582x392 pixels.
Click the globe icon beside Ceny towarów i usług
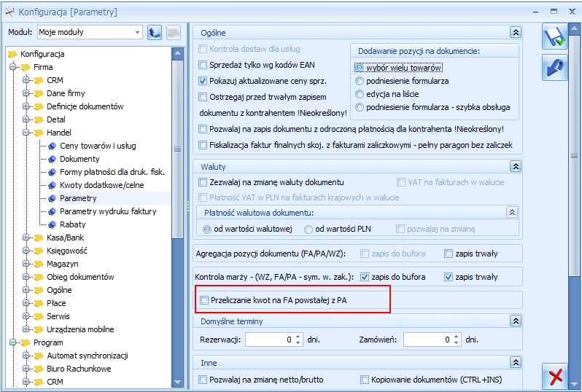coord(53,146)
